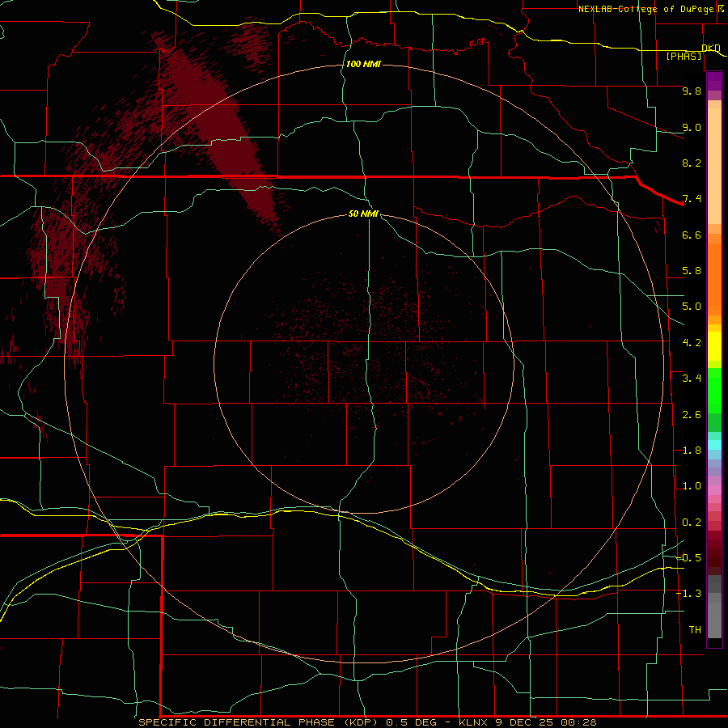Click the 7.4 value on color scale
Image resolution: width=728 pixels, height=728 pixels.
[x=692, y=199]
